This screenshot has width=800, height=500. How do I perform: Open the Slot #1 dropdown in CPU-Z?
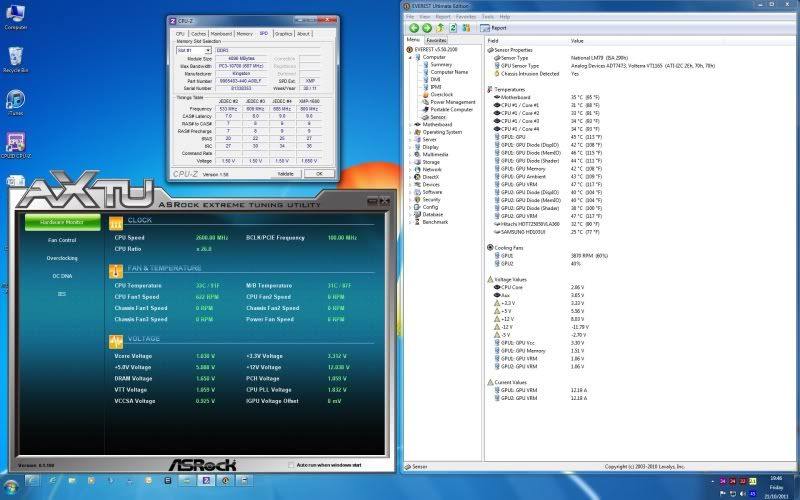click(x=193, y=51)
